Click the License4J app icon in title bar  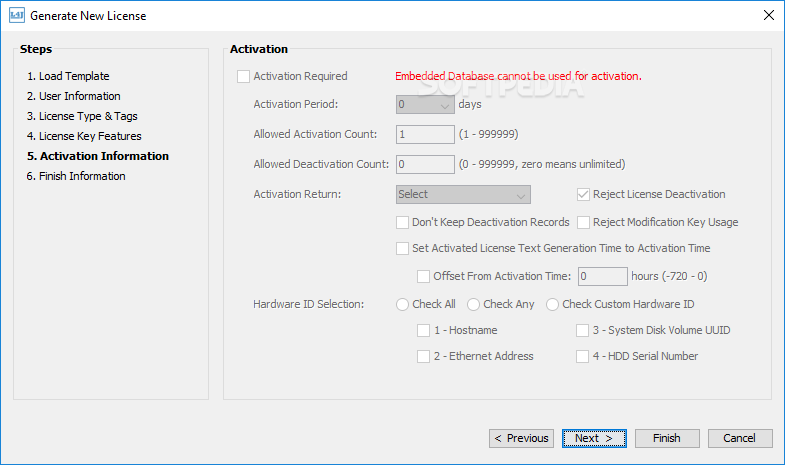(17, 16)
